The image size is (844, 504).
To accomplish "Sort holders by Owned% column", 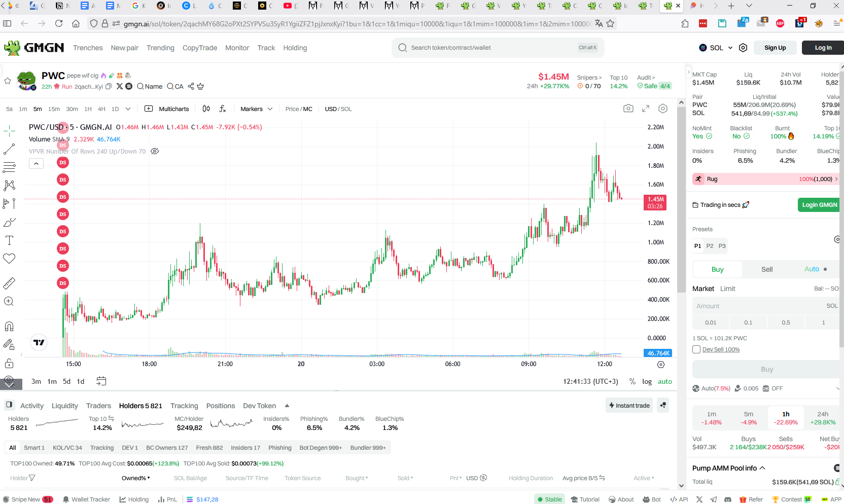I will [x=135, y=478].
